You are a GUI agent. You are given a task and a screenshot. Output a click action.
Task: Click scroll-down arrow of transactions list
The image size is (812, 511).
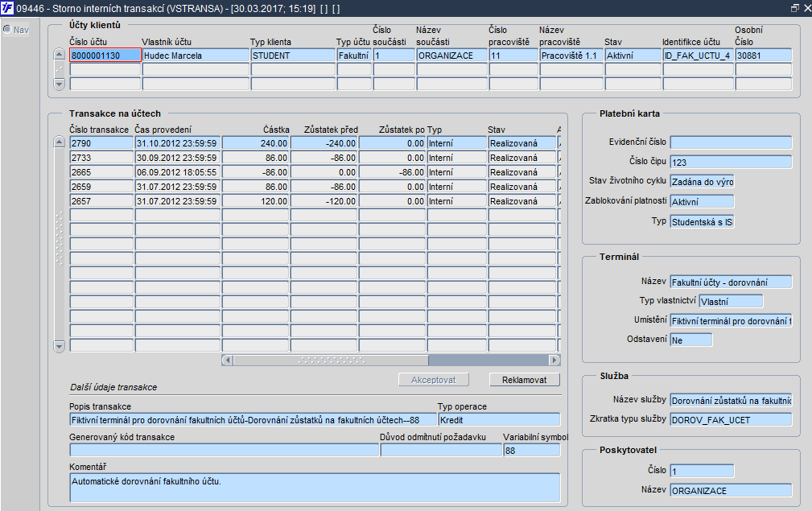point(59,346)
